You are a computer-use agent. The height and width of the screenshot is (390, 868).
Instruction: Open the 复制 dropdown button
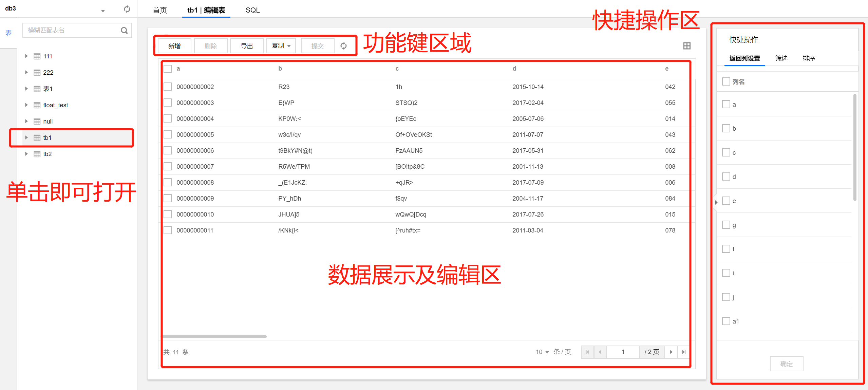pos(281,46)
